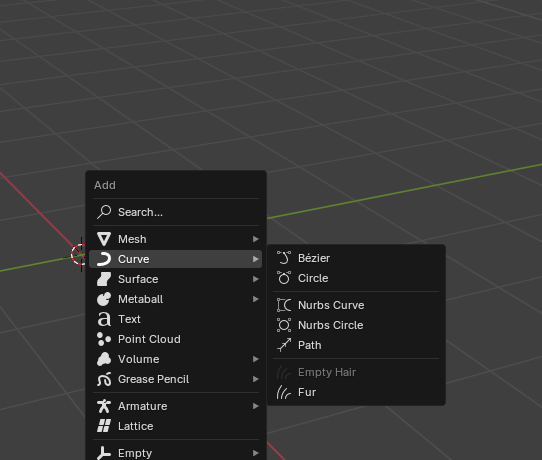Click the Nurbs Circle icon
Screen dimensions: 542x460
coord(284,325)
